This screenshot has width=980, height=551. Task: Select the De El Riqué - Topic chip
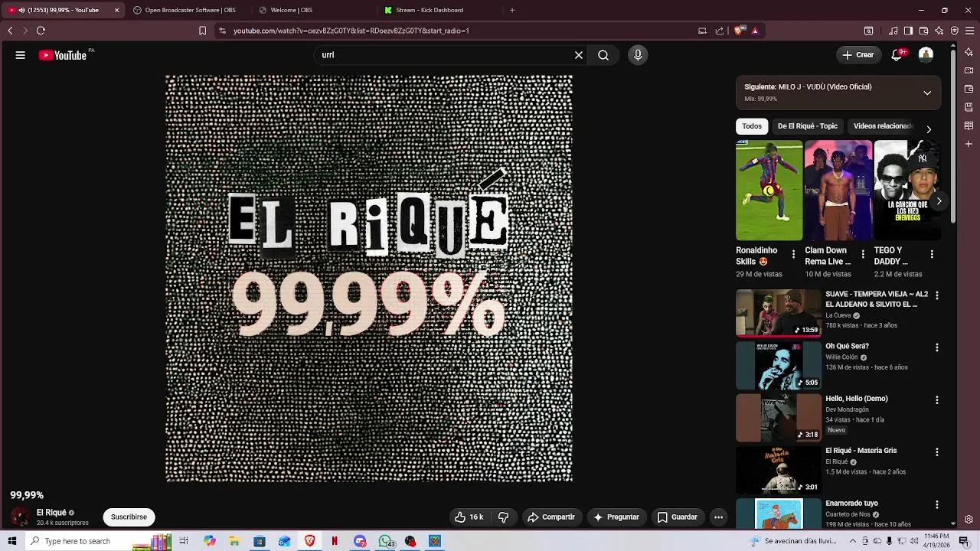tap(808, 126)
